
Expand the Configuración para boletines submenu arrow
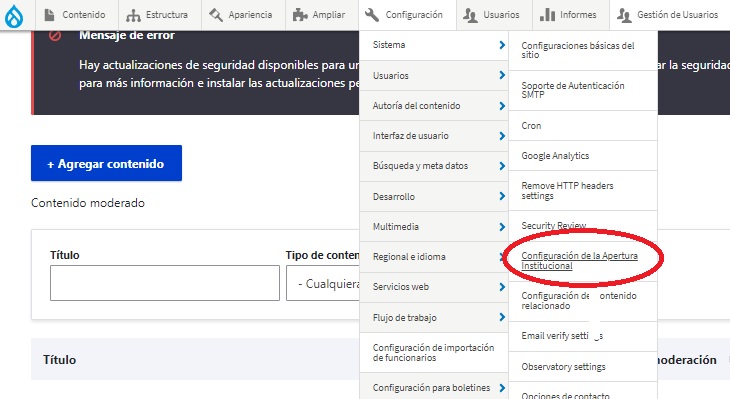pos(502,387)
